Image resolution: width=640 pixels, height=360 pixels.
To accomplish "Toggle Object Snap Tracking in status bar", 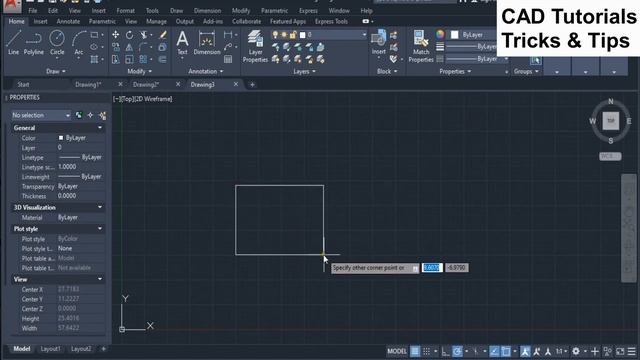I will (x=494, y=351).
